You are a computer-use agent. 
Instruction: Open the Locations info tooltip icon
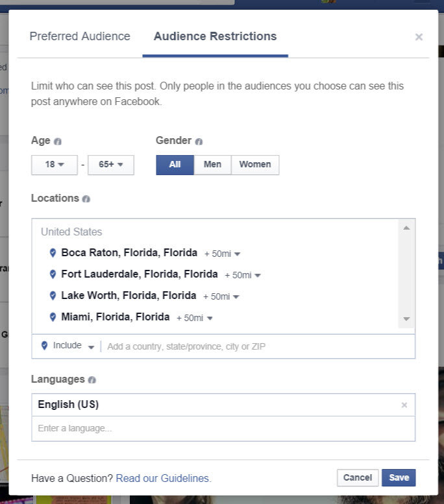tap(86, 199)
